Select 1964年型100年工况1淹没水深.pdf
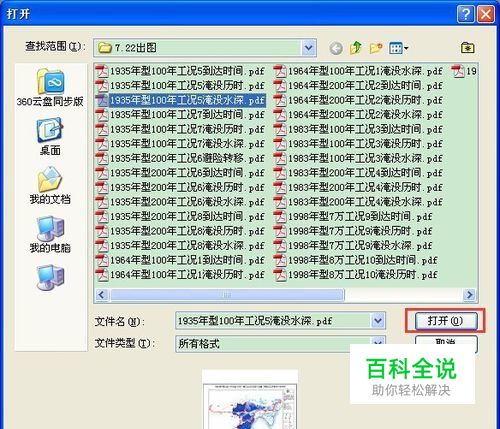Image resolution: width=500 pixels, height=429 pixels. (x=358, y=71)
